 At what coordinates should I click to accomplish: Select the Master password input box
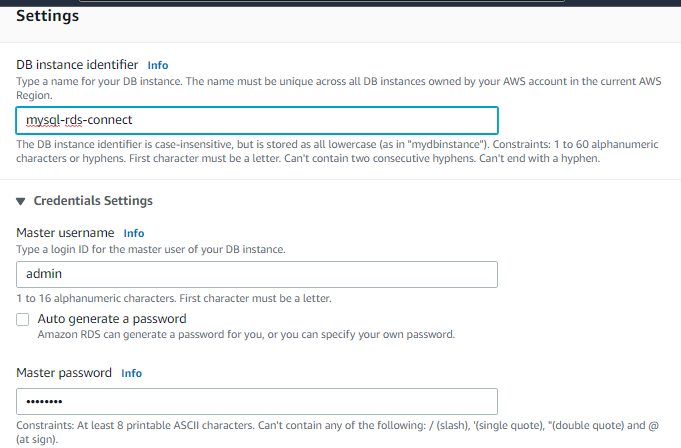pyautogui.click(x=257, y=402)
